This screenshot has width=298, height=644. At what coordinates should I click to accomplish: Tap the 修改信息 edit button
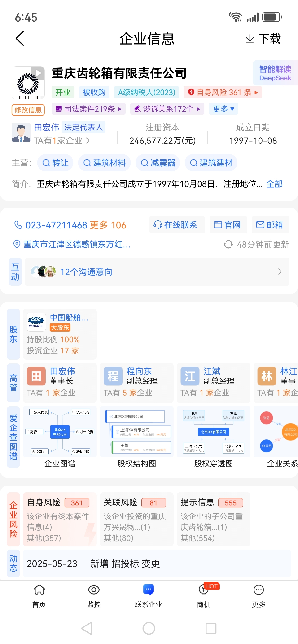click(x=28, y=110)
